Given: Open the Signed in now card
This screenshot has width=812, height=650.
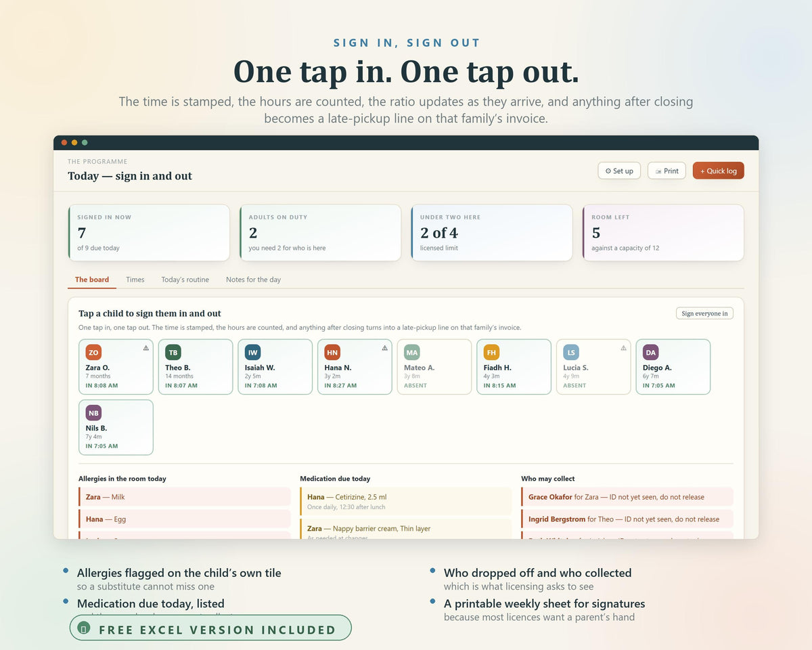Looking at the screenshot, I should click(x=149, y=233).
